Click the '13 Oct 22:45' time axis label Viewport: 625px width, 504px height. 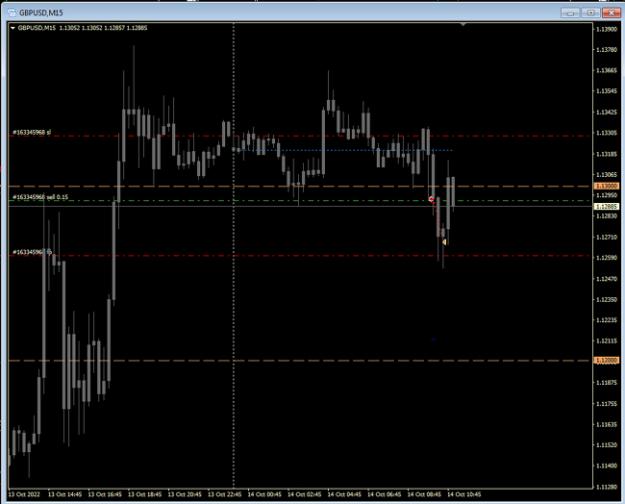pyautogui.click(x=224, y=494)
